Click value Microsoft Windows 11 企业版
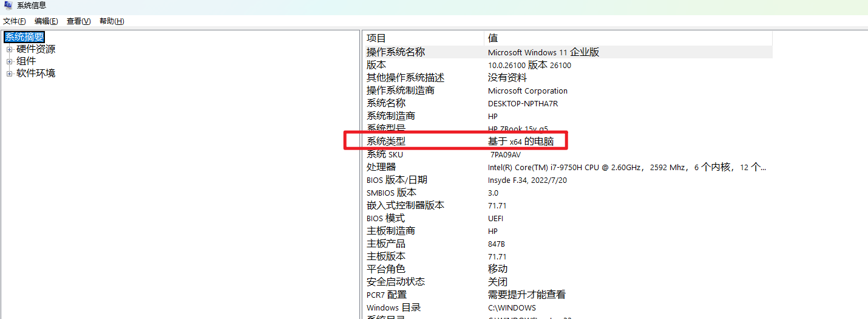 pyautogui.click(x=543, y=52)
